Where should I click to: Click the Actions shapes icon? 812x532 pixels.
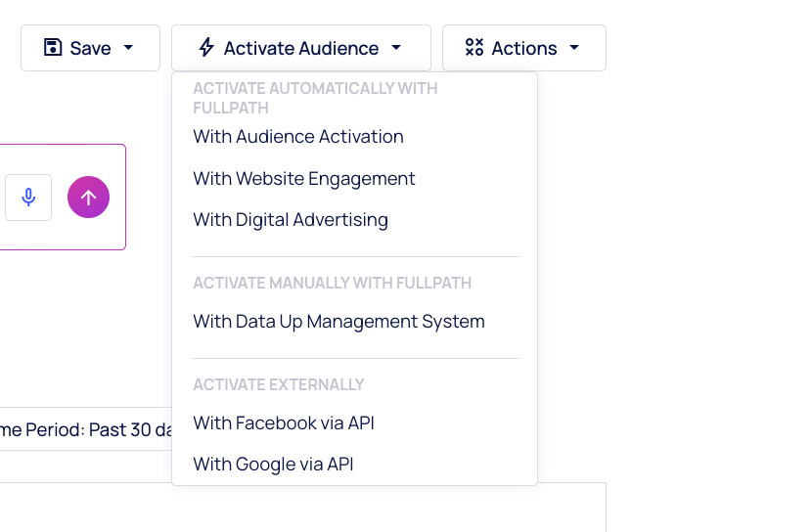click(474, 48)
